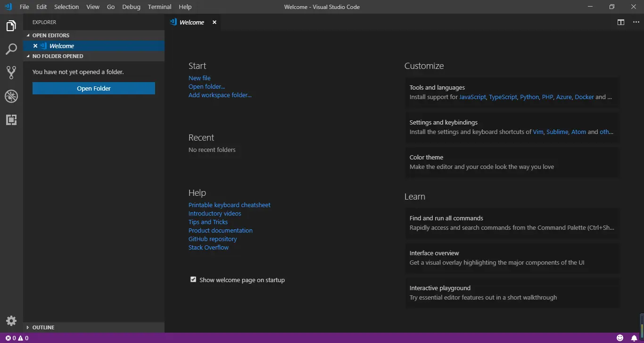Open the Interface overview card
Image resolution: width=644 pixels, height=343 pixels.
(x=512, y=258)
